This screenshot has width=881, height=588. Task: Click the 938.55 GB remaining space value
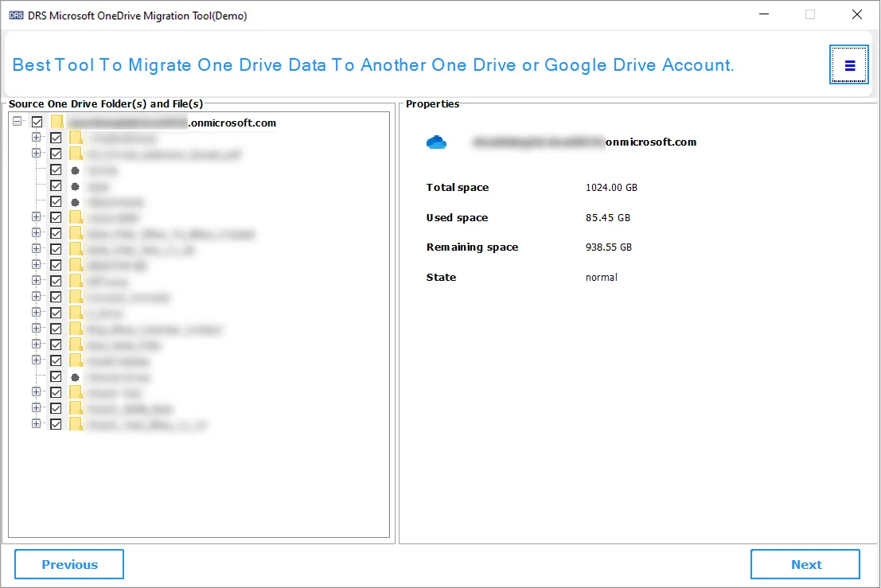[x=609, y=247]
